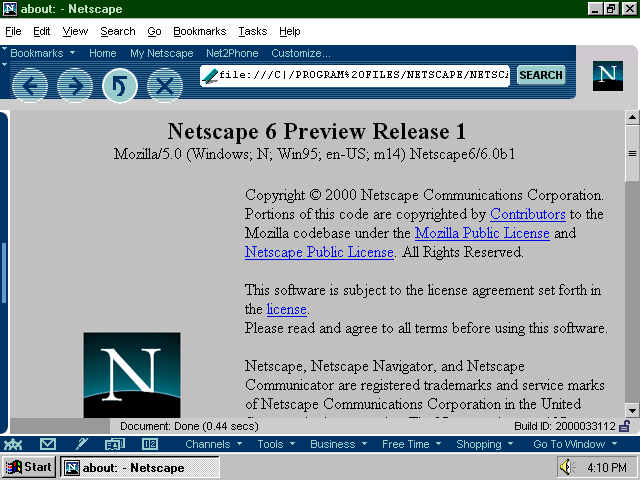Click the vertical scrollbar down arrow
The height and width of the screenshot is (480, 640).
click(x=632, y=410)
